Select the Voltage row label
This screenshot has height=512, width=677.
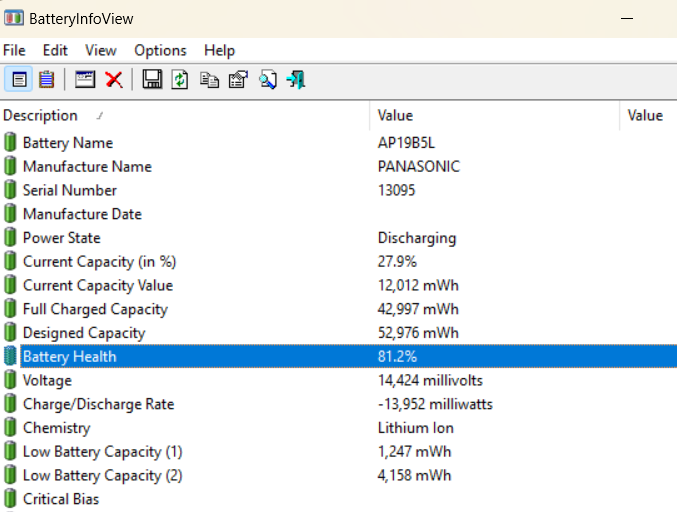[x=47, y=380]
